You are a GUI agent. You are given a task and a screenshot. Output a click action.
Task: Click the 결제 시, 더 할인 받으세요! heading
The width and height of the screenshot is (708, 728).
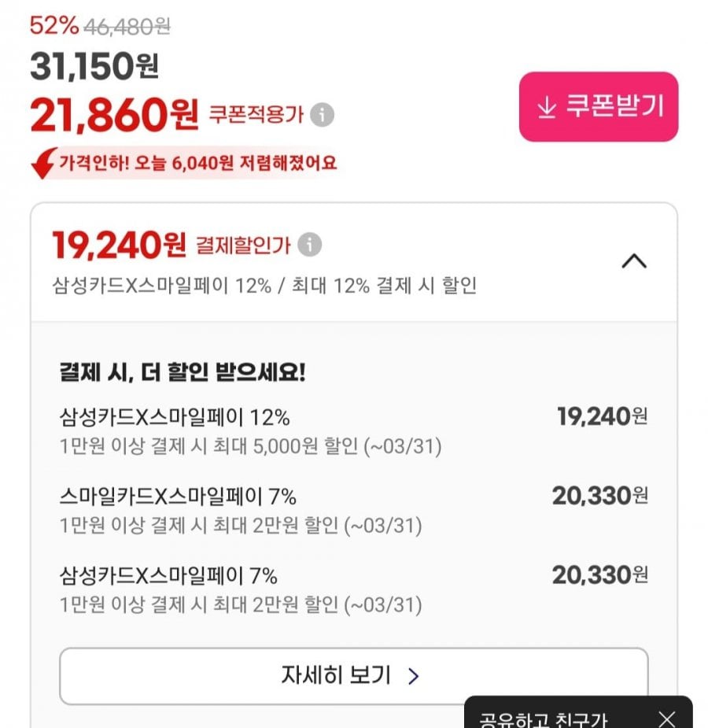coord(182,372)
